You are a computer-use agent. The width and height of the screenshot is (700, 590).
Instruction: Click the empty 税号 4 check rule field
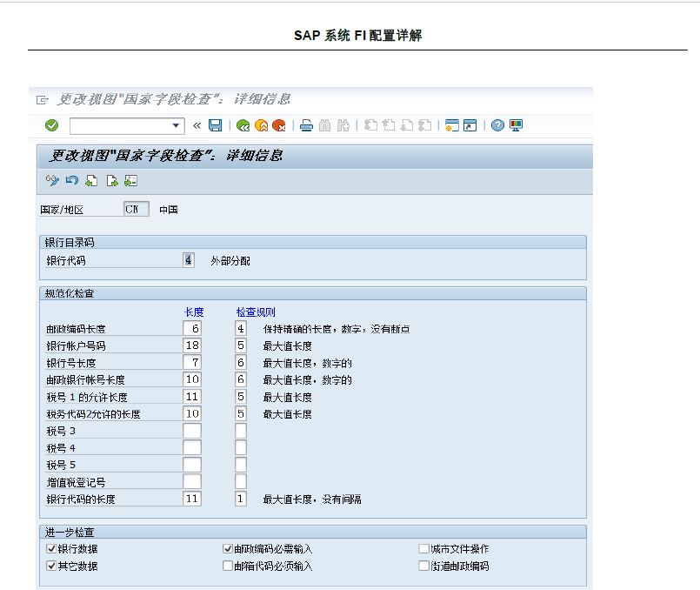click(241, 447)
